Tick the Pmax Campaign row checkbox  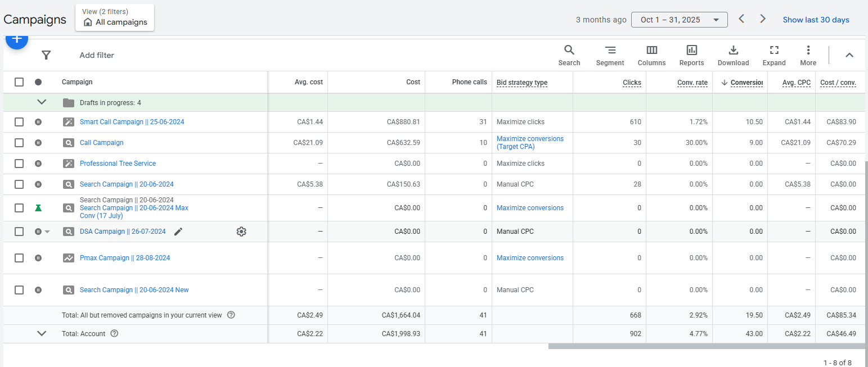(19, 258)
